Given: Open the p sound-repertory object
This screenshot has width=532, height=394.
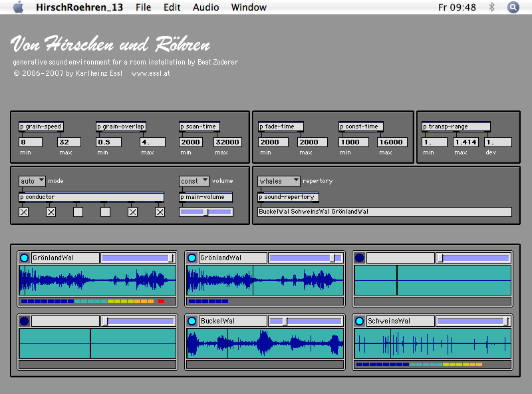Looking at the screenshot, I should 288,197.
